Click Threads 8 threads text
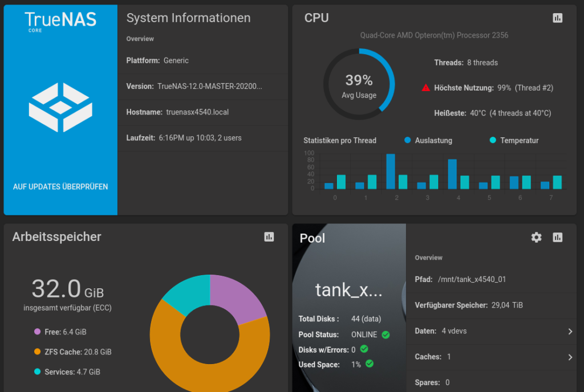The height and width of the screenshot is (392, 584). tap(466, 63)
